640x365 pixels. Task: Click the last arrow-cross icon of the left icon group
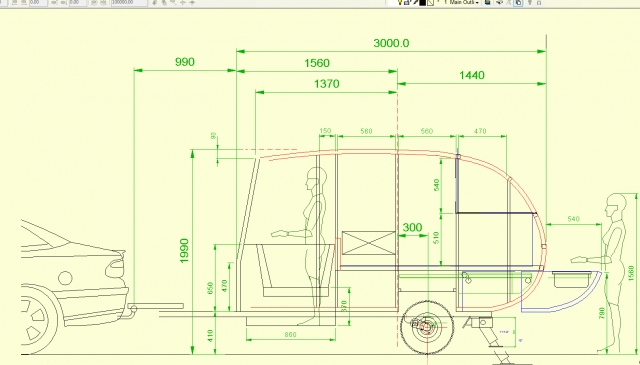click(x=192, y=2)
